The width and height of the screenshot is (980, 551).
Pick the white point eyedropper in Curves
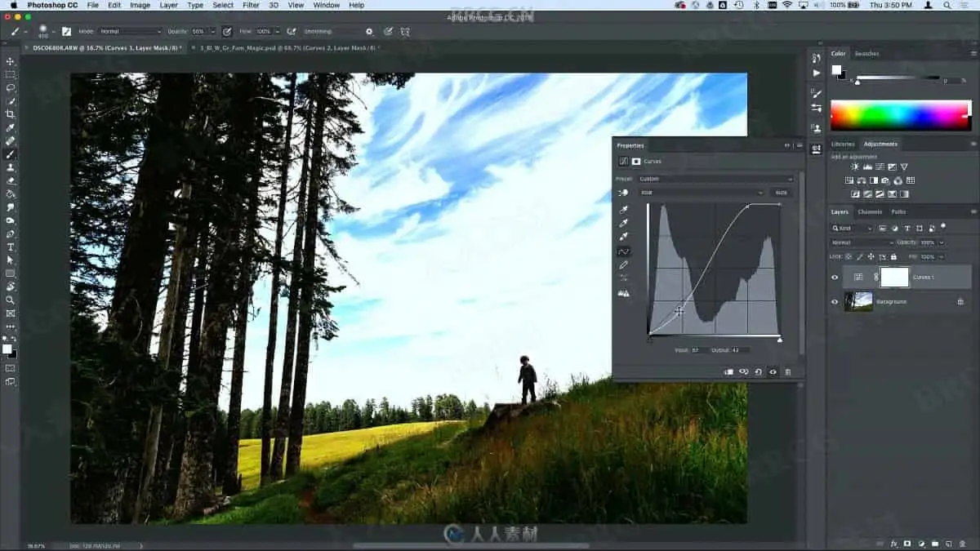624,237
